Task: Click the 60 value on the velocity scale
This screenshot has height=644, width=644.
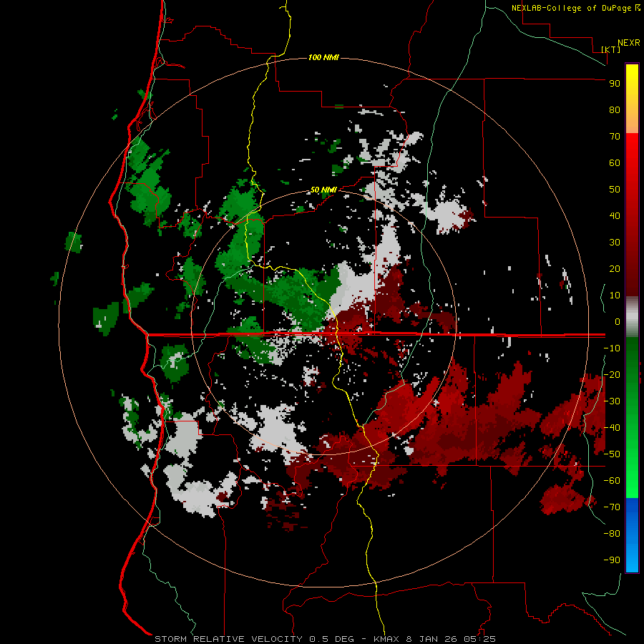Action: (x=615, y=163)
